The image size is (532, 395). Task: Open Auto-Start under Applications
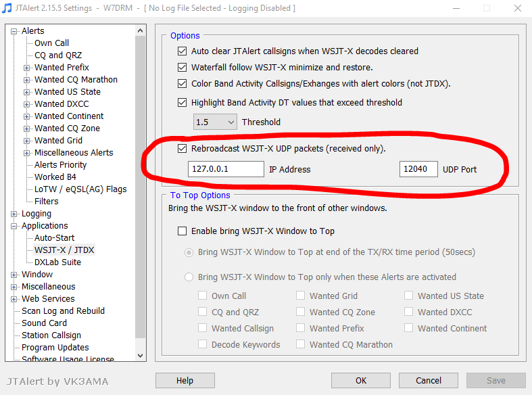click(54, 238)
